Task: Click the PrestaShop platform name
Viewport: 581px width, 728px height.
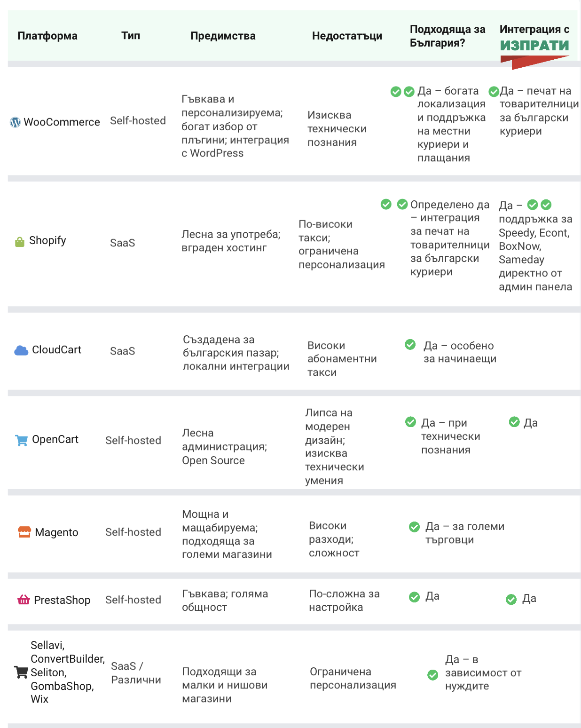Action: [62, 600]
